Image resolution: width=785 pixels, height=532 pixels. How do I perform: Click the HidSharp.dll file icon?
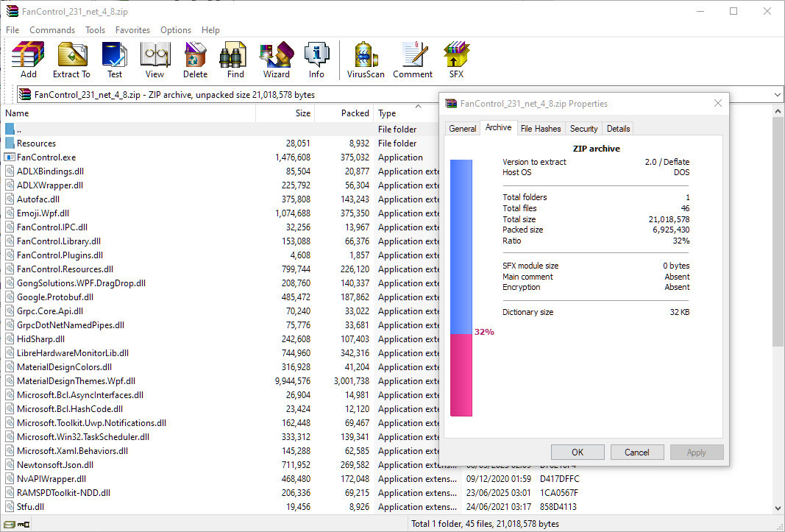[x=10, y=339]
